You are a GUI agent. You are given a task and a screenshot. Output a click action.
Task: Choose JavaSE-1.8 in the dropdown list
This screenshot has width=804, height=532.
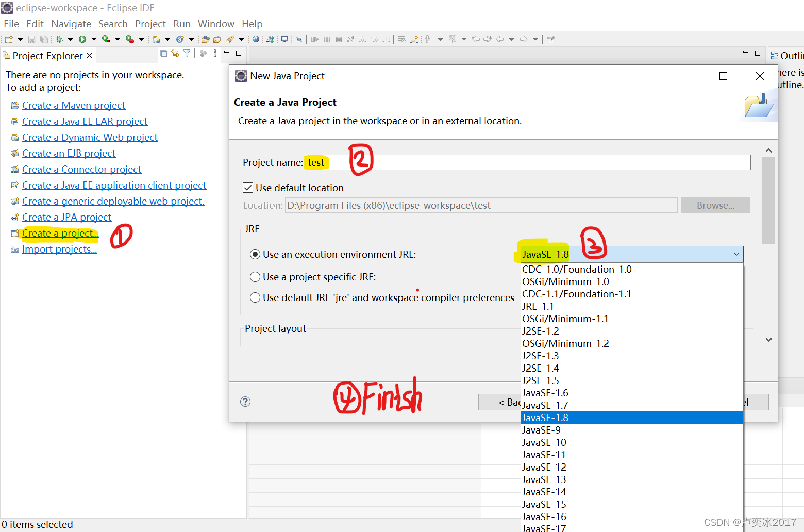632,418
